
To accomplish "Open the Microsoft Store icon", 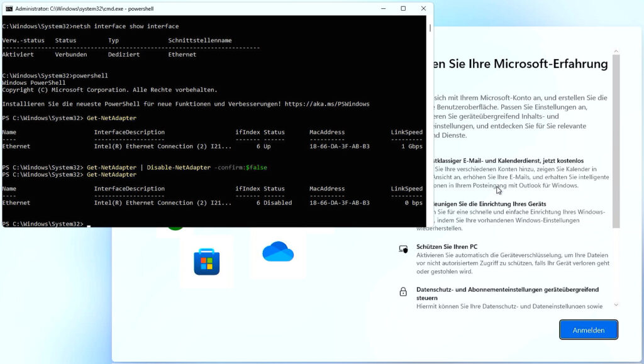I will [206, 262].
